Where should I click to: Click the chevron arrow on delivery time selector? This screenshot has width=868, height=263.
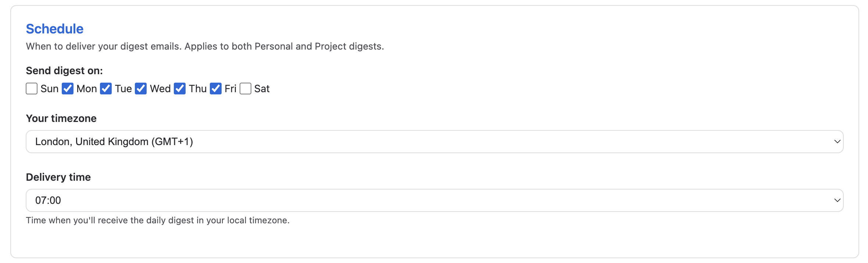pos(837,201)
